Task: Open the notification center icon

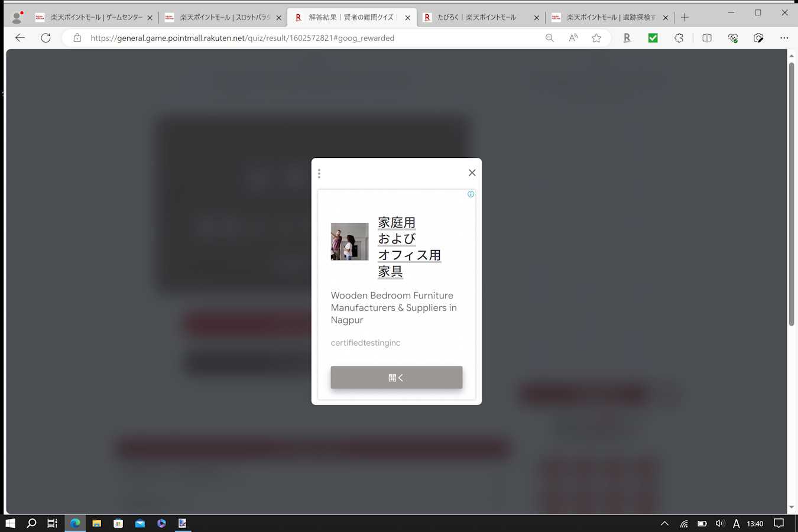Action: pos(779,523)
